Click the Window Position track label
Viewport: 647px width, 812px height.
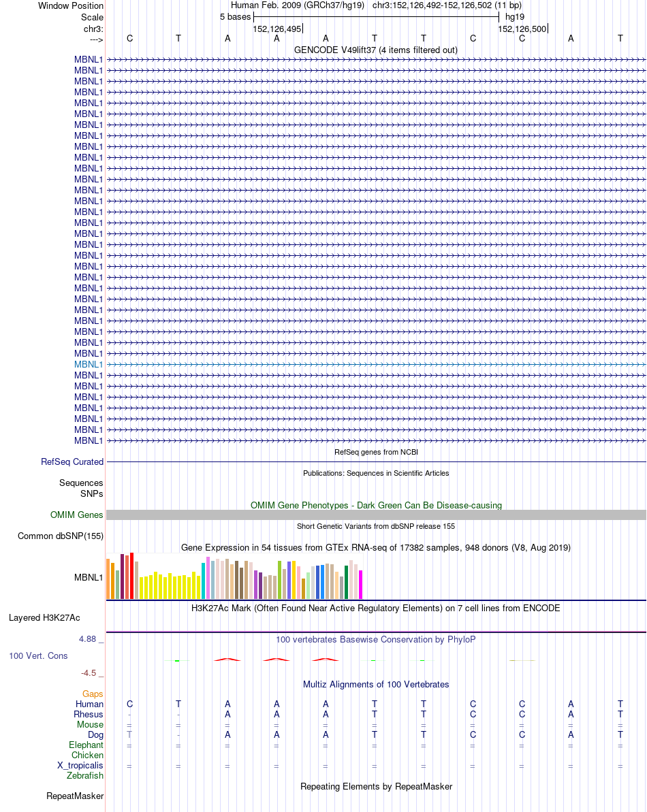(70, 5)
